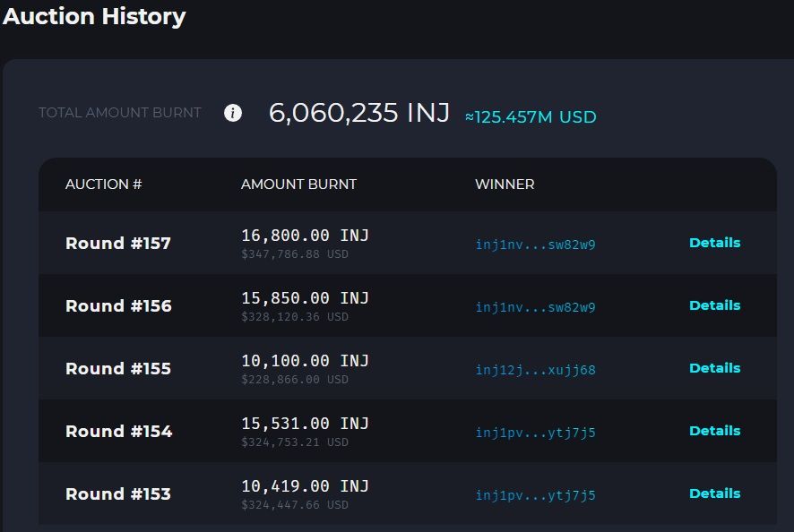Click winner address in Round #156 row

535,307
